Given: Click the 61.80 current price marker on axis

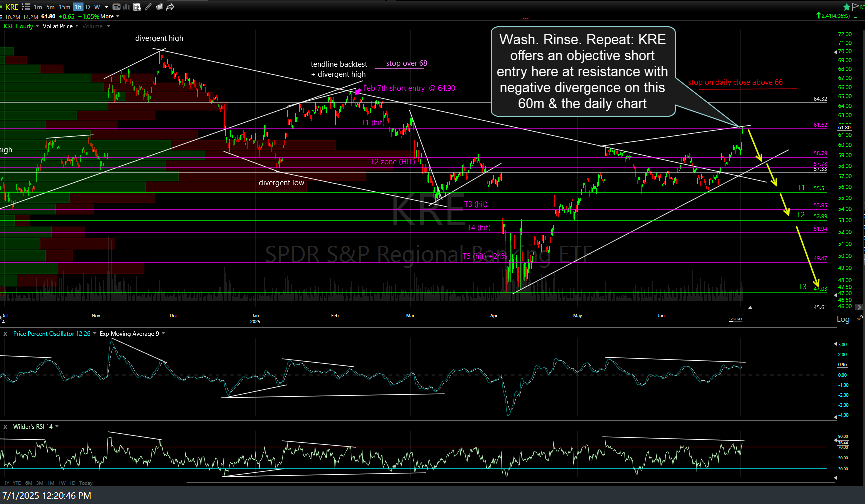Looking at the screenshot, I should click(844, 128).
